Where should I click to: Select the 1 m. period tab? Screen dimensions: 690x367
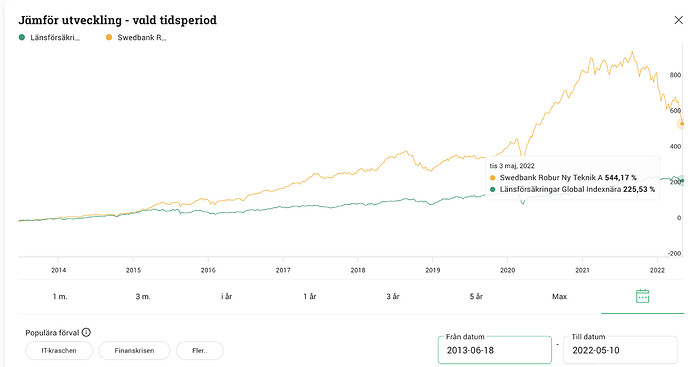coord(60,297)
